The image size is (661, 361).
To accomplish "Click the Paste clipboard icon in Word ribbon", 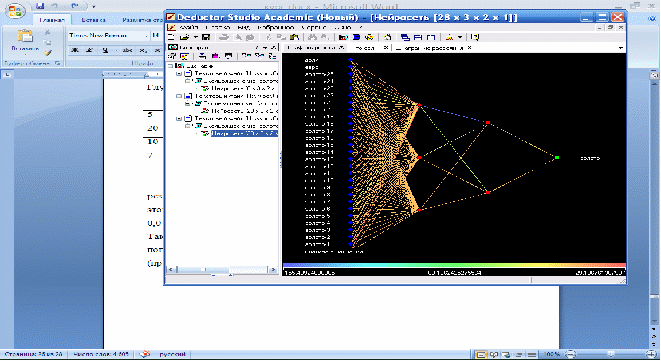I will [25, 36].
